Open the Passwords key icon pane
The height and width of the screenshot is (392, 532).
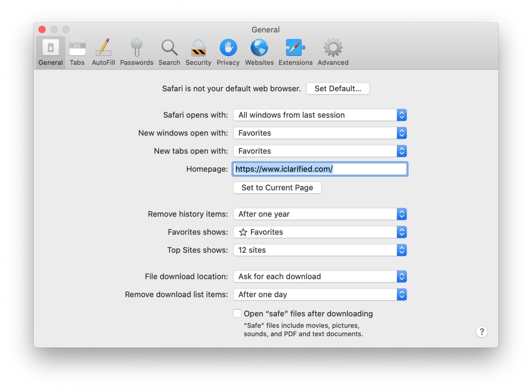coord(136,52)
